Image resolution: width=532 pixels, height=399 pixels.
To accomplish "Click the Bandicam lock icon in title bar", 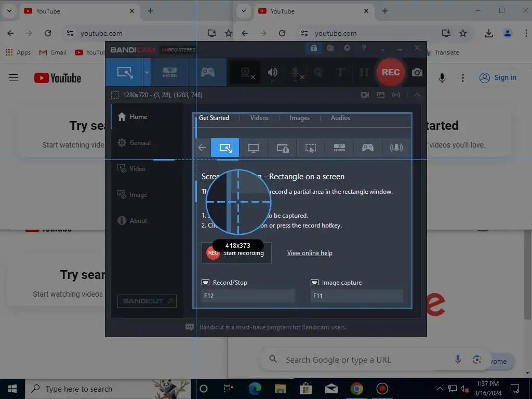I will tap(313, 48).
